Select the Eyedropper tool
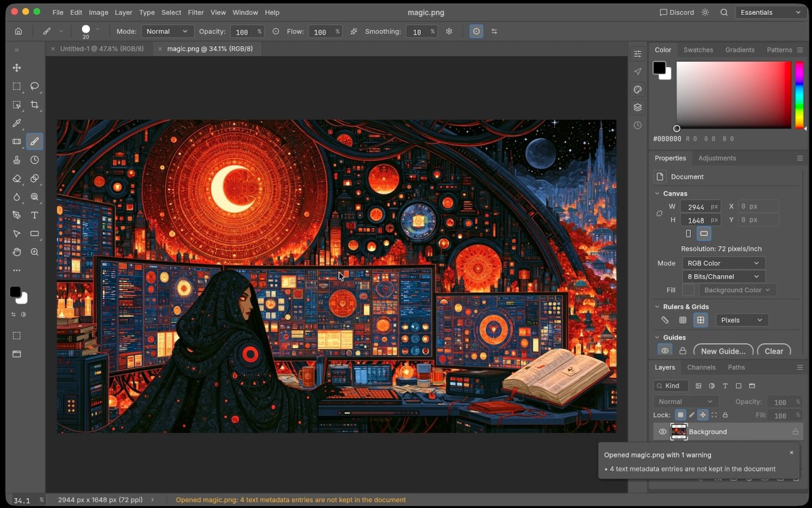 (x=17, y=123)
